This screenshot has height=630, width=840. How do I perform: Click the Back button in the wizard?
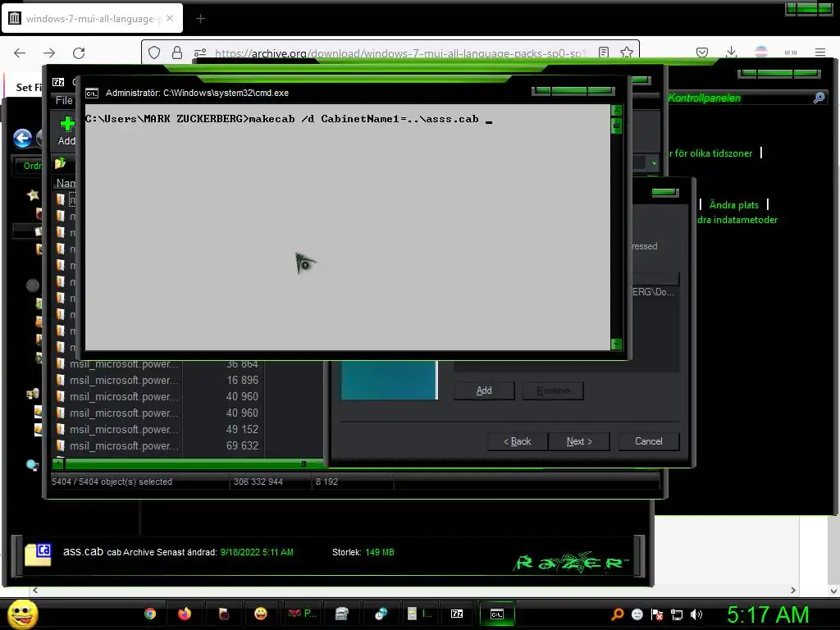518,441
